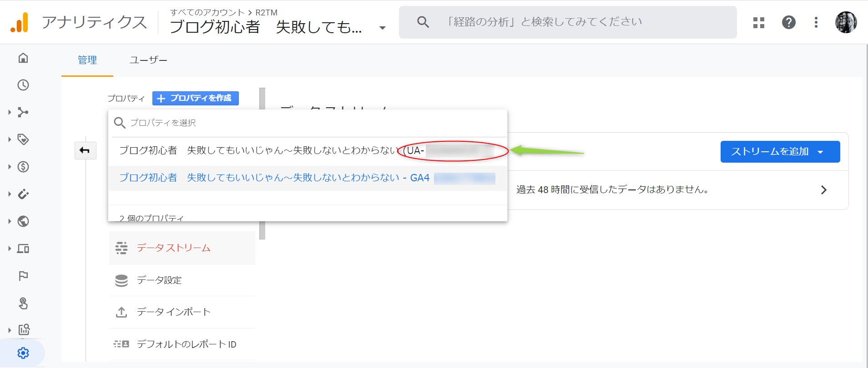This screenshot has width=868, height=368.
Task: Open ストリームを追加 dropdown button
Action: (x=780, y=152)
